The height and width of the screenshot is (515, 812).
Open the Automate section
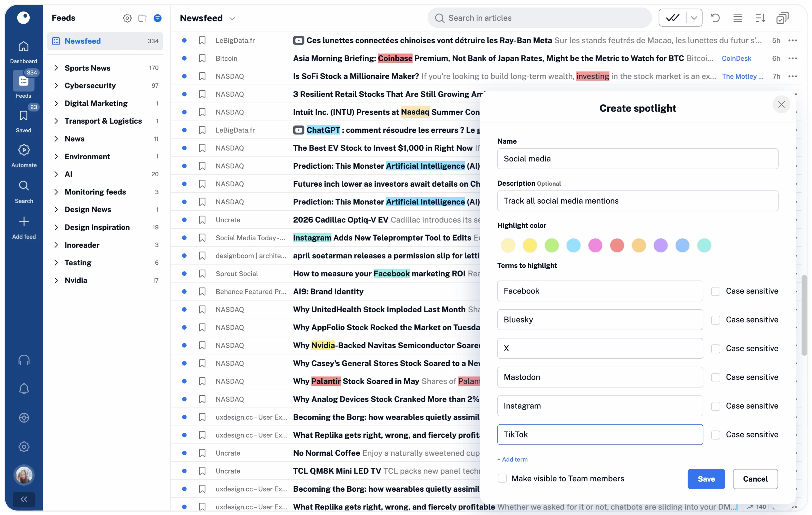coord(24,156)
